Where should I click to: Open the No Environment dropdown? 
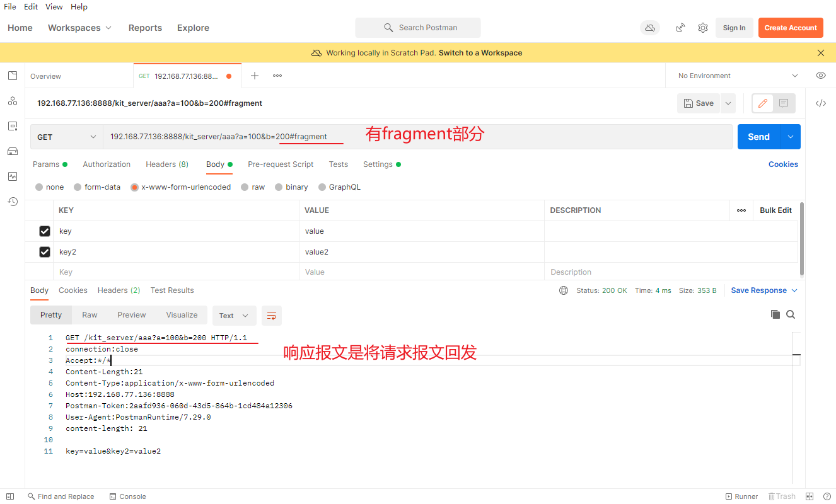pos(738,76)
